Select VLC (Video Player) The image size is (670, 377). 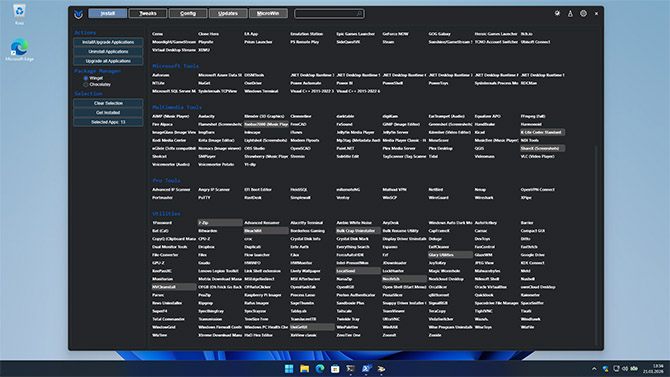pos(538,156)
